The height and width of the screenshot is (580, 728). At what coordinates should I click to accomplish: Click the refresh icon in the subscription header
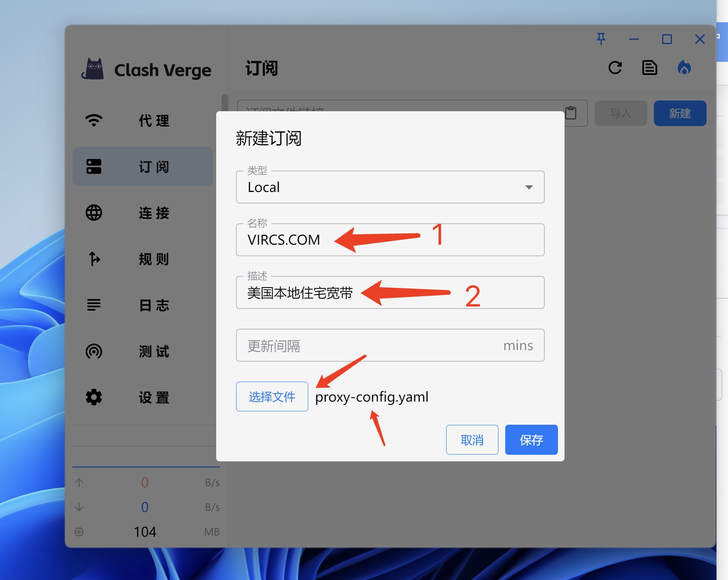tap(615, 68)
